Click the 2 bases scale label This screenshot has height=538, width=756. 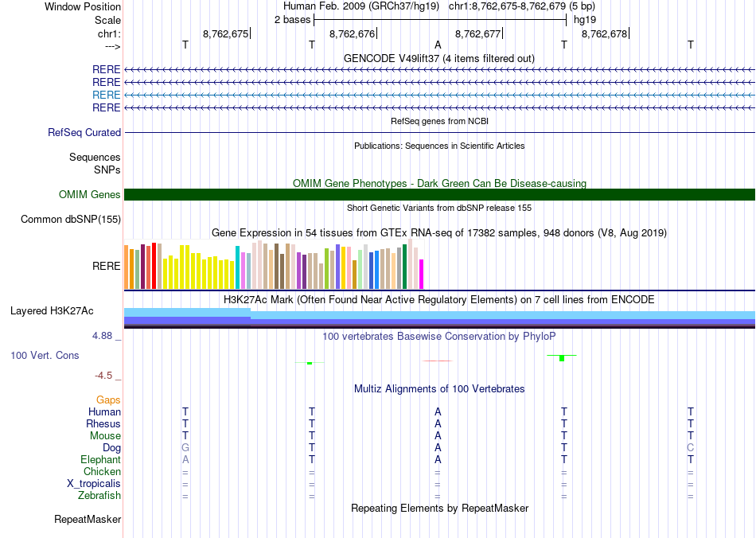pyautogui.click(x=292, y=20)
